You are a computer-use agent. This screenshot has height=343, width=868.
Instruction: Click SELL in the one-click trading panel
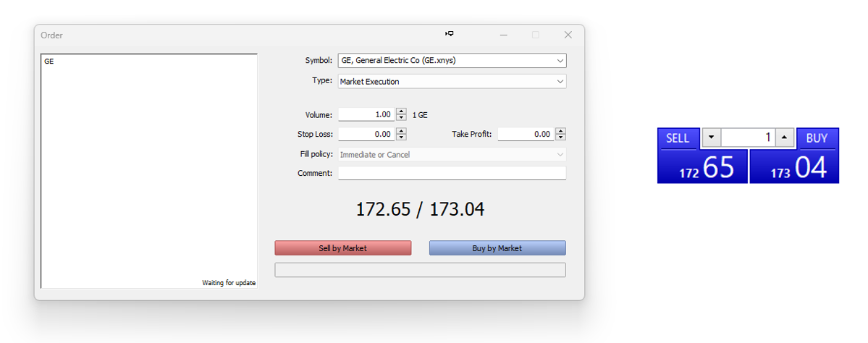(x=678, y=138)
